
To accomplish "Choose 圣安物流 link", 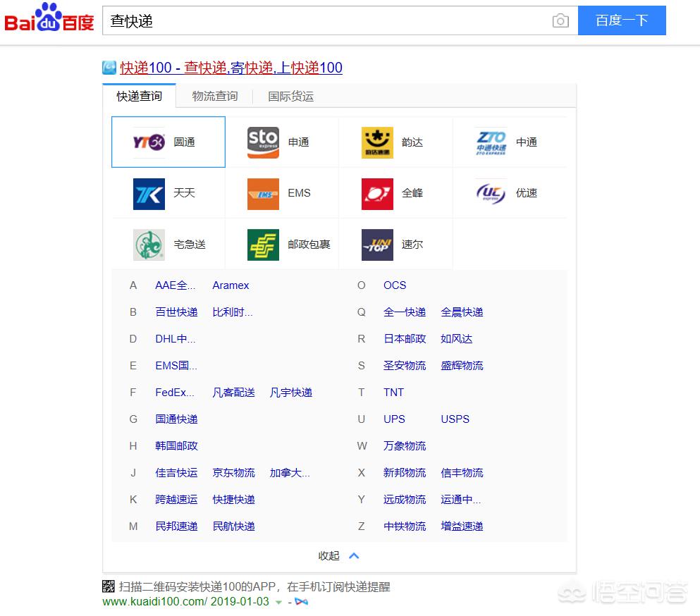I will click(x=405, y=366).
